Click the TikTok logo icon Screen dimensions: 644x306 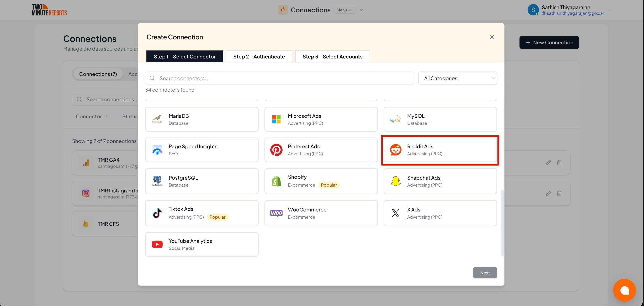point(157,213)
